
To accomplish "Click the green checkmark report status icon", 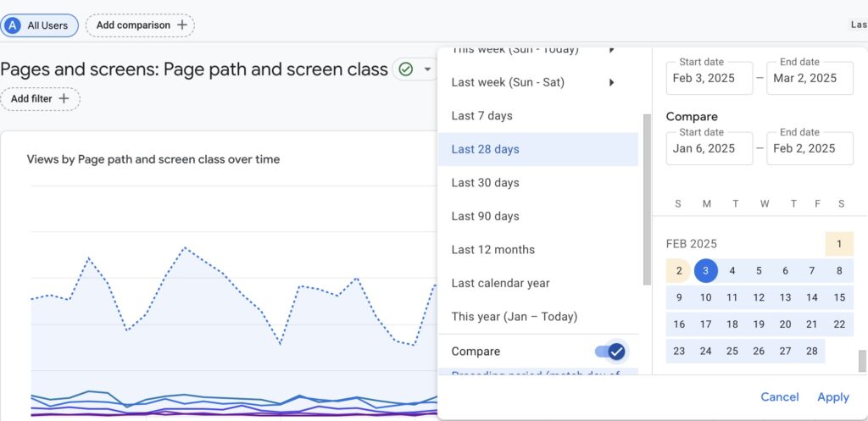I will tap(406, 69).
